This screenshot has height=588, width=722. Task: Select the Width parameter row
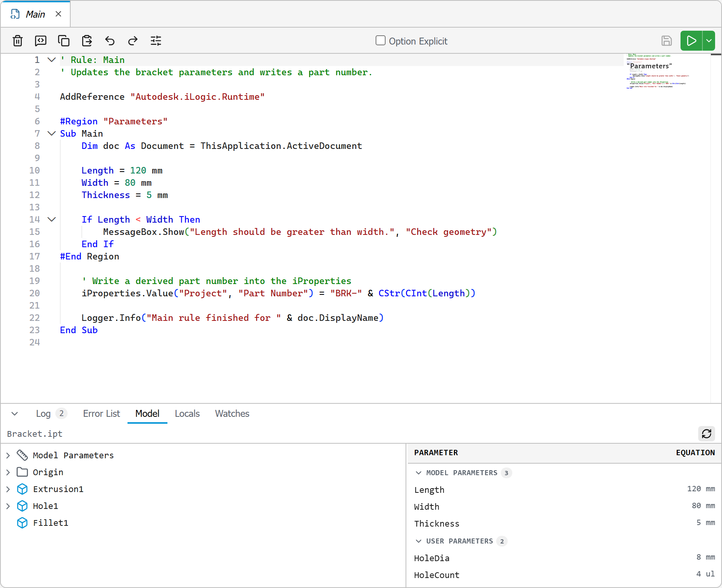[564, 507]
